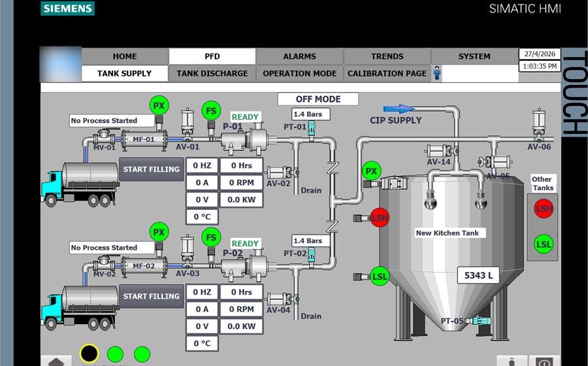Click the READY status above P-01

(x=245, y=117)
